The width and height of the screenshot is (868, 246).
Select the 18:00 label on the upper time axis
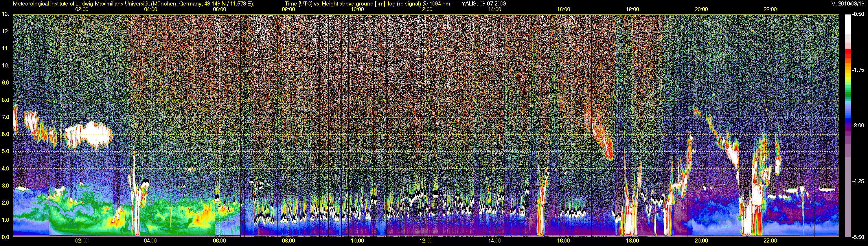tap(632, 10)
